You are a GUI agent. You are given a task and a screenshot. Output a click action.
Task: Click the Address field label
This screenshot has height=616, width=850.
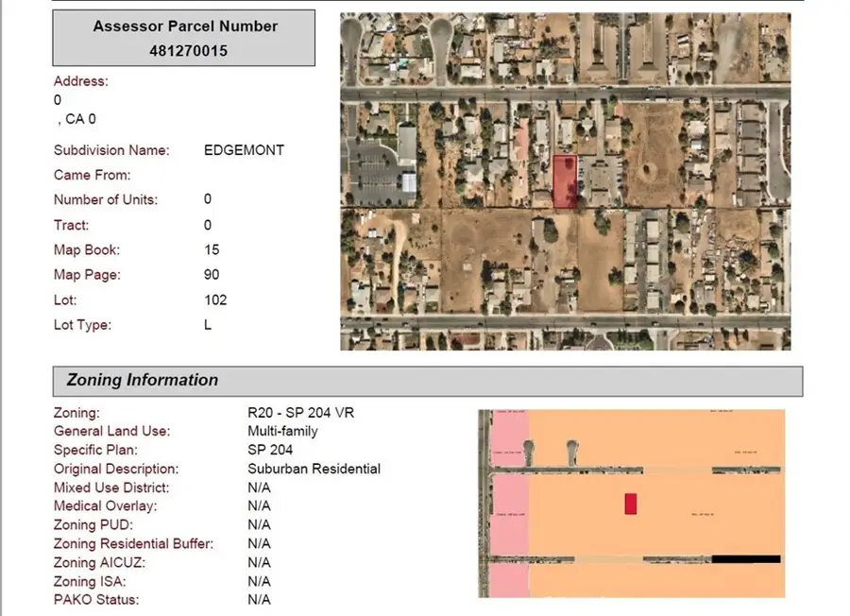pyautogui.click(x=80, y=81)
